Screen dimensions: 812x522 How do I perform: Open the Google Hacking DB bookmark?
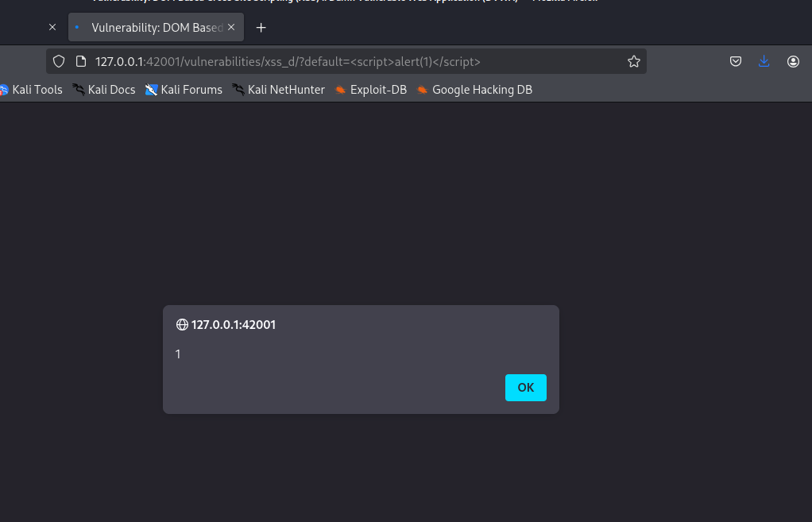click(x=474, y=90)
